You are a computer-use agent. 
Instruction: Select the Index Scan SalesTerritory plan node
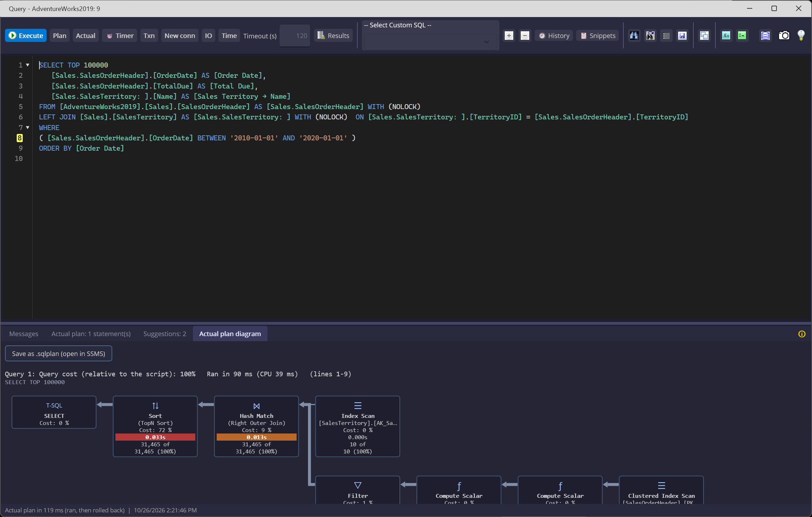point(358,426)
